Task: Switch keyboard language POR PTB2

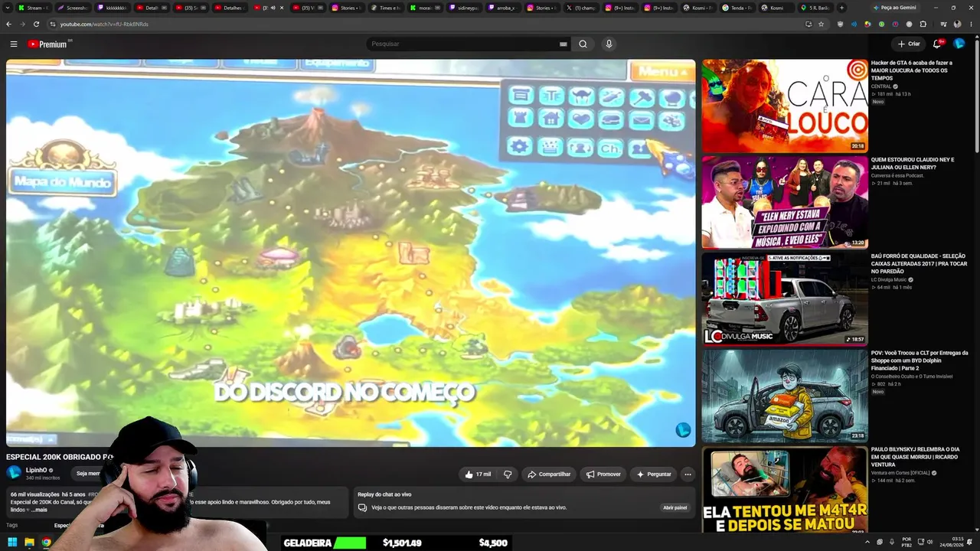Action: [906, 543]
